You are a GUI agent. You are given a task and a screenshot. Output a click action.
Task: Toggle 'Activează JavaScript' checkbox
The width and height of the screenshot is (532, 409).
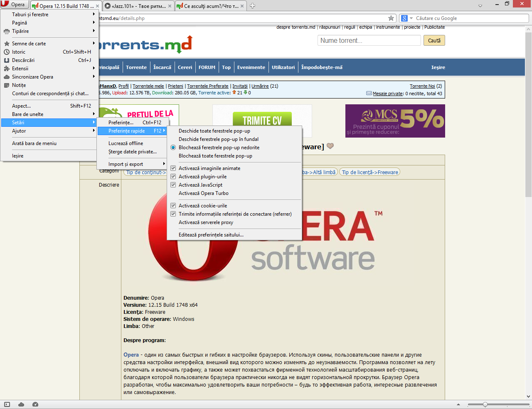click(x=173, y=185)
